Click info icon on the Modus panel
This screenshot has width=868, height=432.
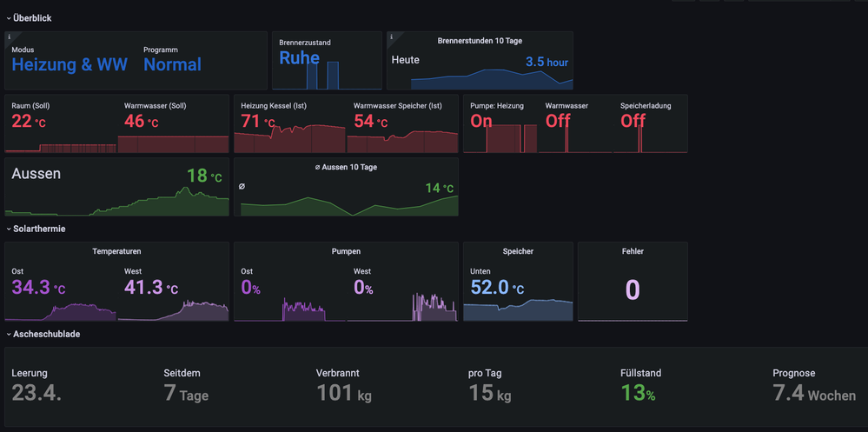coord(9,37)
